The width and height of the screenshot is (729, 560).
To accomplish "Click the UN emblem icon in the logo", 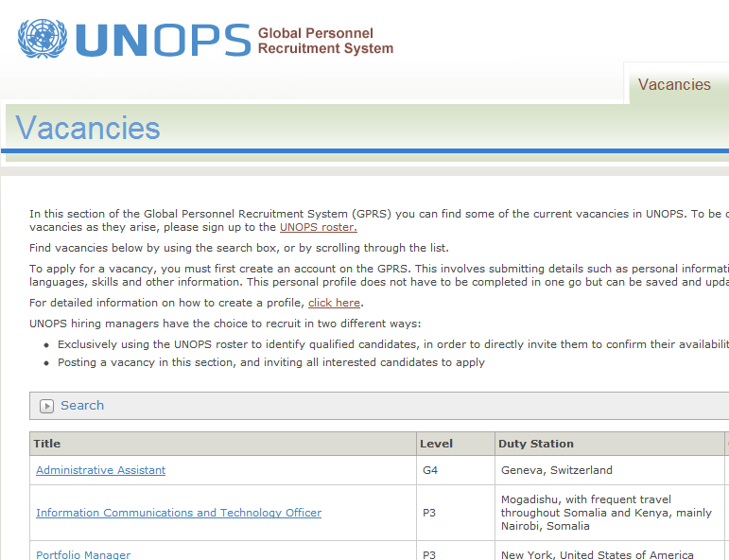I will [x=43, y=39].
